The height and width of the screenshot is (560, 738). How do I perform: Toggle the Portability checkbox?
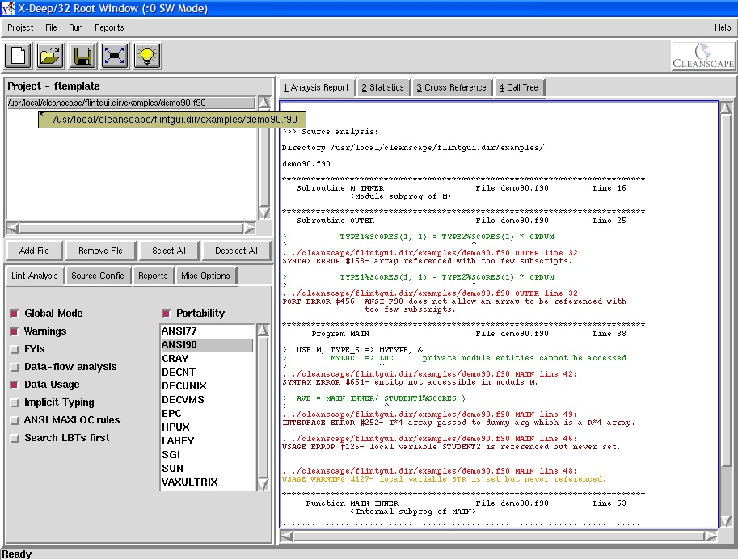tap(167, 314)
